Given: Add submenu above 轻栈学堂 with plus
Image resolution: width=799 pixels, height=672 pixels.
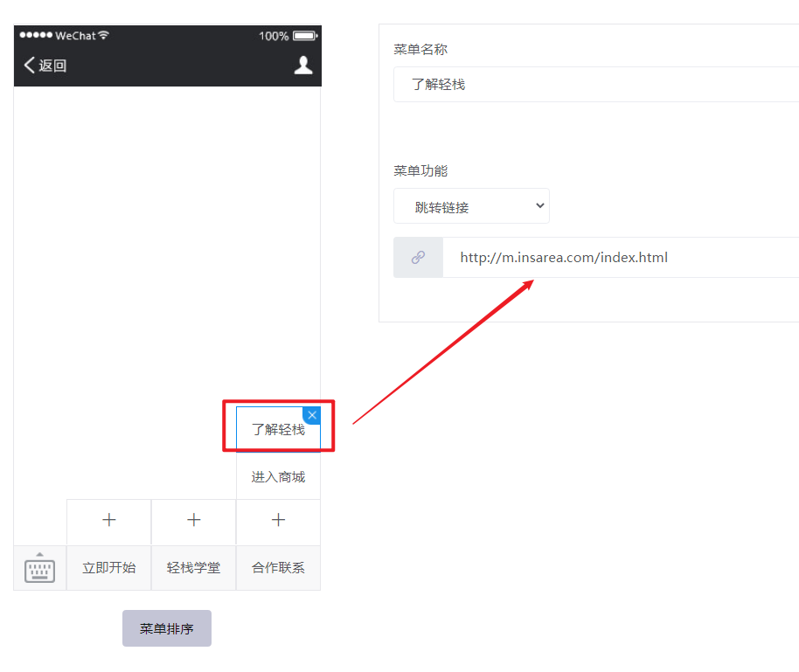Looking at the screenshot, I should point(194,520).
